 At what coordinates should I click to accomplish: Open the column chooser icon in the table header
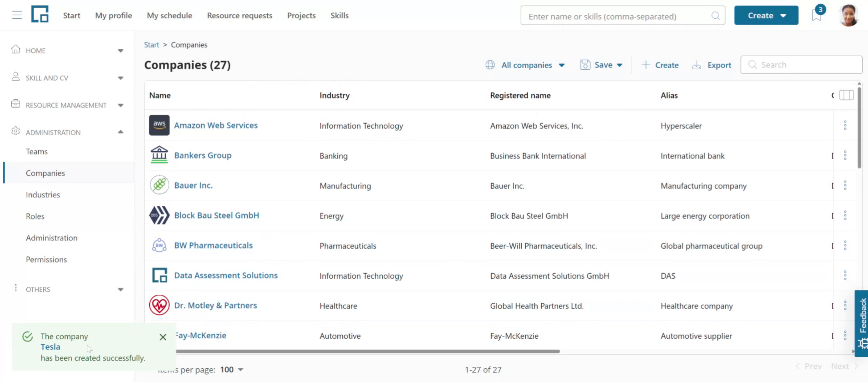click(846, 95)
